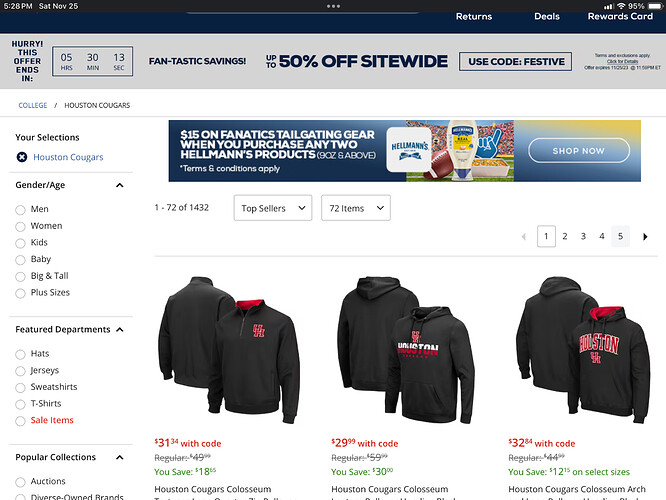Screen dimensions: 666x500
Task: Open the quarter-zip pullover product image
Action: coord(229,350)
